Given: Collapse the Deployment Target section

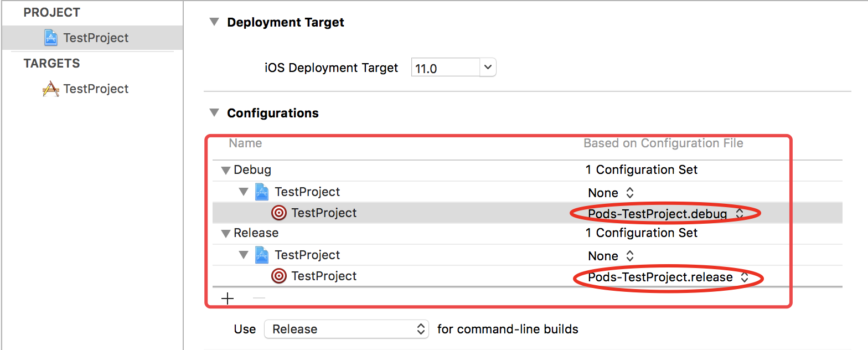Looking at the screenshot, I should tap(214, 22).
